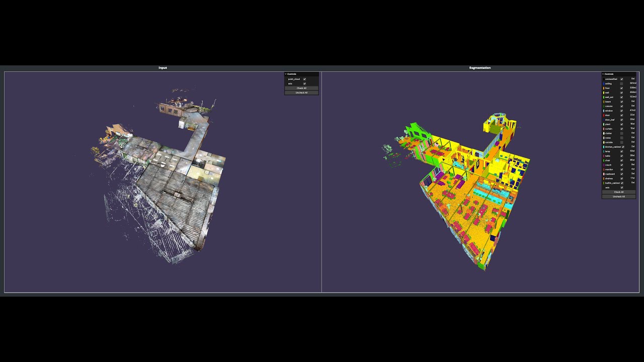
Task: Toggle the wall_ext class checkbox
Action: 621,97
